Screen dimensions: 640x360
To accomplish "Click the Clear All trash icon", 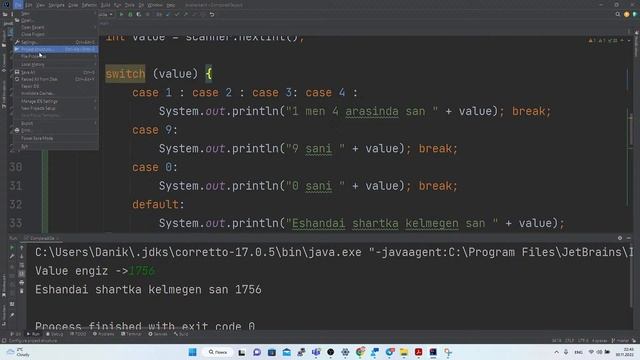I will 22,291.
